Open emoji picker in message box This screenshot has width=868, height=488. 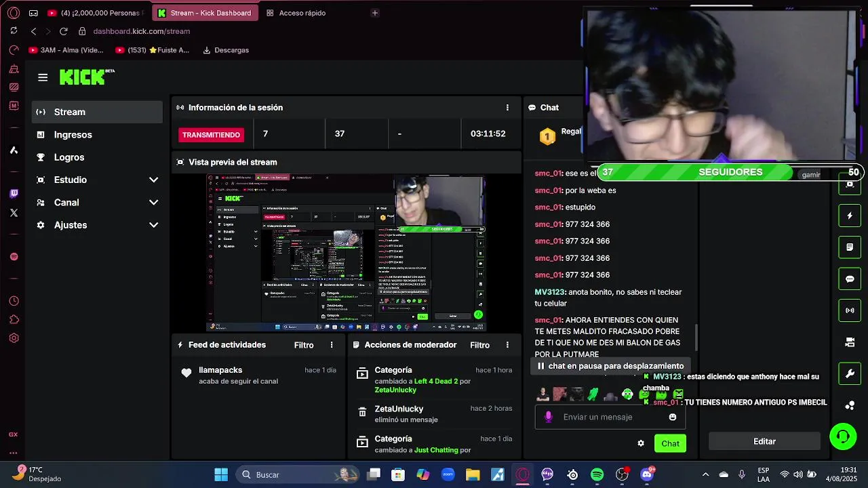point(673,417)
